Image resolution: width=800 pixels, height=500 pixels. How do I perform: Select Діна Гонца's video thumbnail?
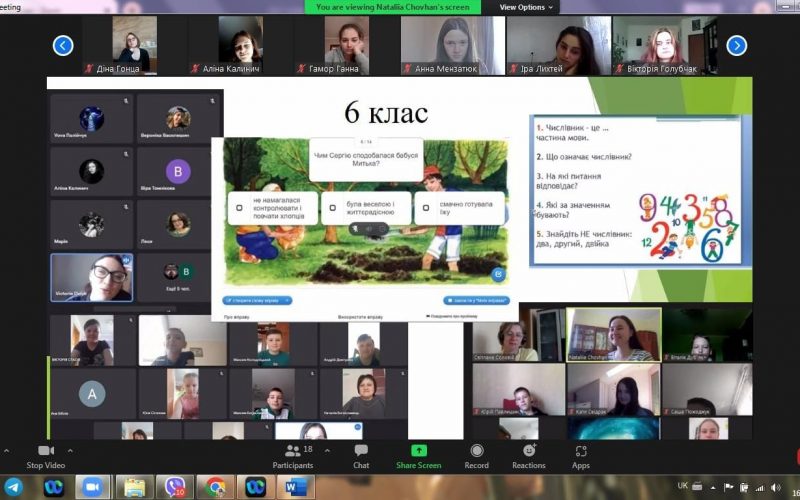(x=134, y=45)
